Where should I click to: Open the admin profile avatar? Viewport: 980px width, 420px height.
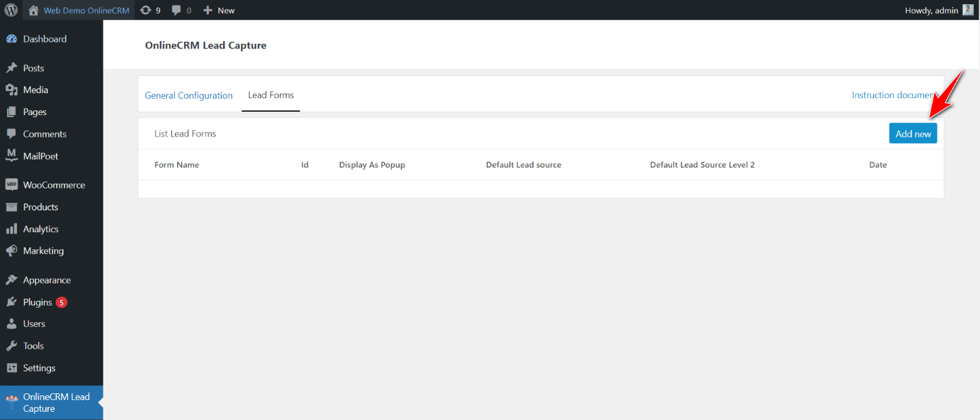tap(967, 10)
